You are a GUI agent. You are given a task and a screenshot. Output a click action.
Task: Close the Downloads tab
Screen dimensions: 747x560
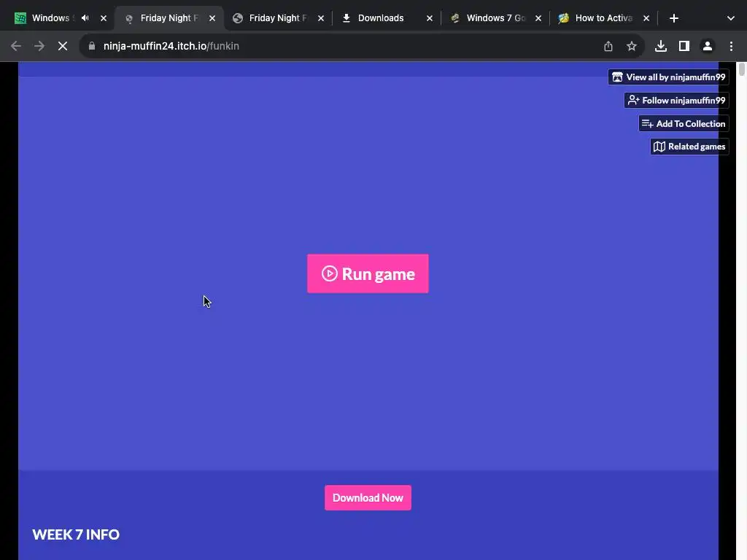click(429, 18)
